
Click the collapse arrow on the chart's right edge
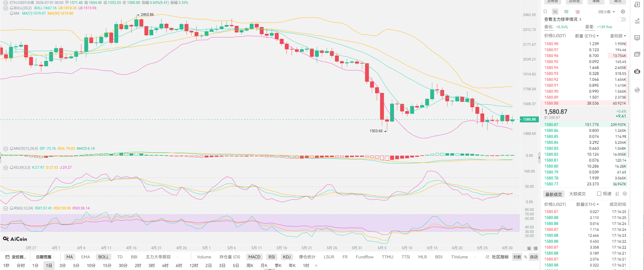pyautogui.click(x=539, y=158)
